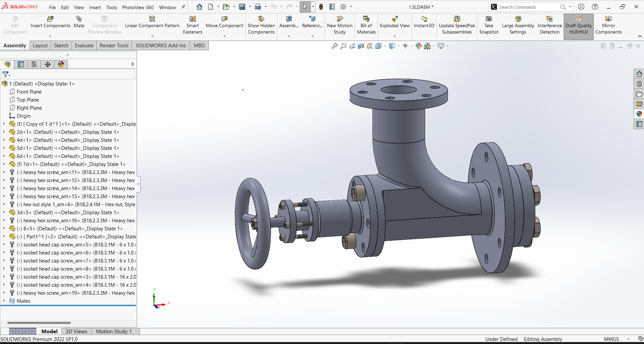Click Mirror Components tool
This screenshot has height=344, width=644.
(608, 25)
